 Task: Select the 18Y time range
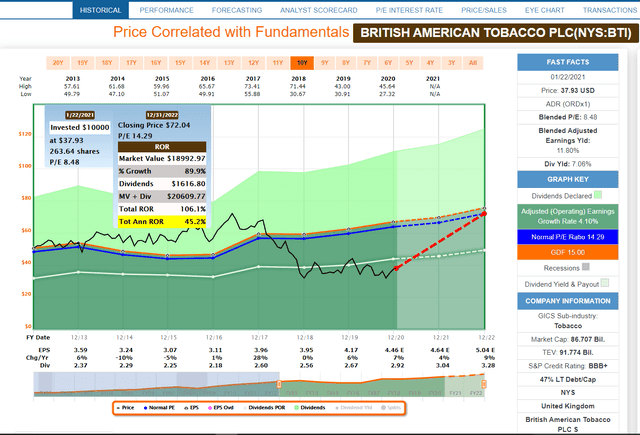coord(107,63)
